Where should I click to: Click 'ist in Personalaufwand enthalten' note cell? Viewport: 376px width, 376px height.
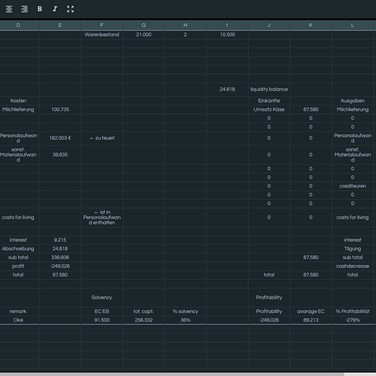pyautogui.click(x=102, y=217)
